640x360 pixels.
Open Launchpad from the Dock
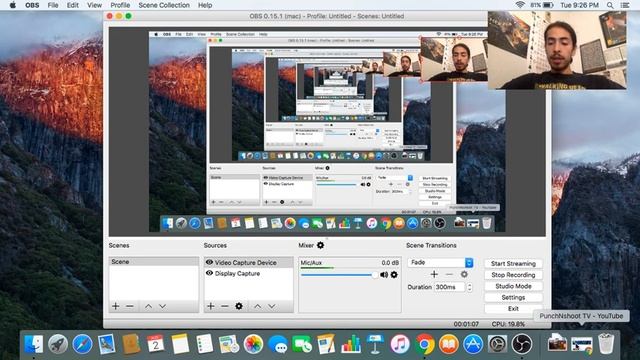pos(58,344)
